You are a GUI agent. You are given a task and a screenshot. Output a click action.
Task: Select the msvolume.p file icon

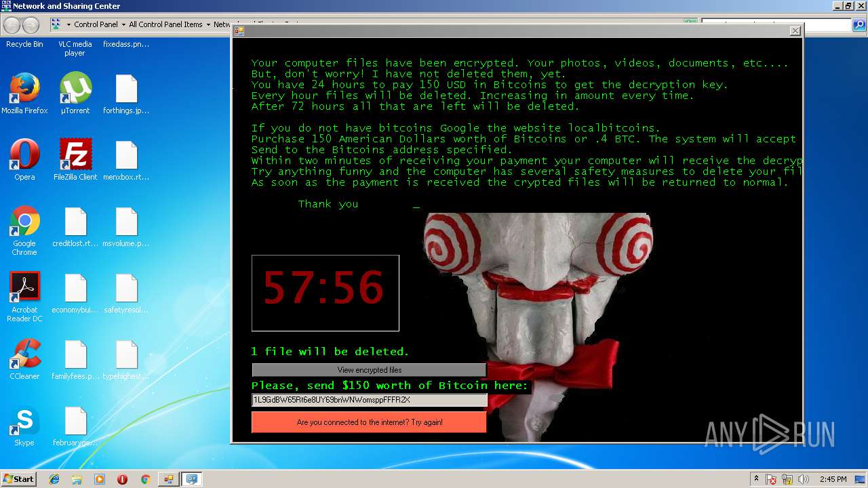[x=126, y=222]
